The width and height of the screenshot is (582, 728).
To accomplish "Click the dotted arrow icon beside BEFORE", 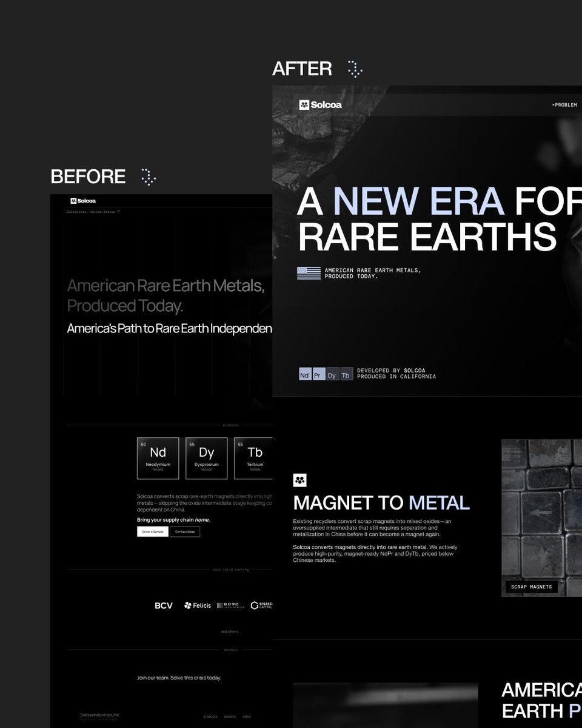I will click(149, 177).
